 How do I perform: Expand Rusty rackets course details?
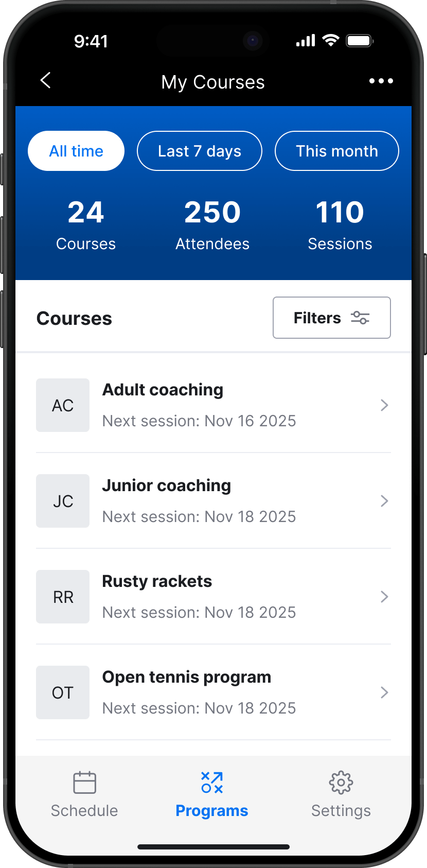click(384, 597)
